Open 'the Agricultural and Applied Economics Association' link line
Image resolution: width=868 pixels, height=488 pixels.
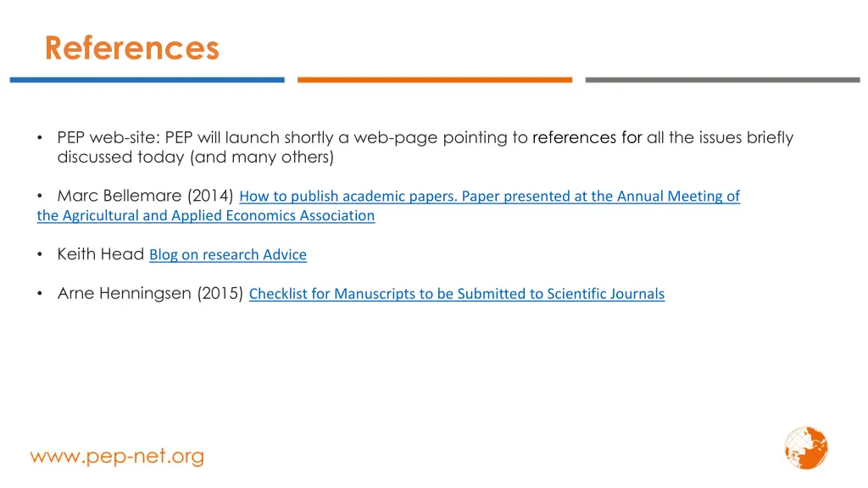(x=206, y=215)
